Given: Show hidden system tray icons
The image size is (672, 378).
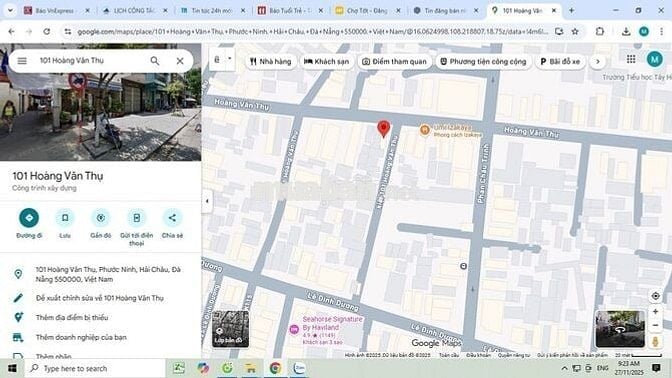Looking at the screenshot, I should 564,368.
